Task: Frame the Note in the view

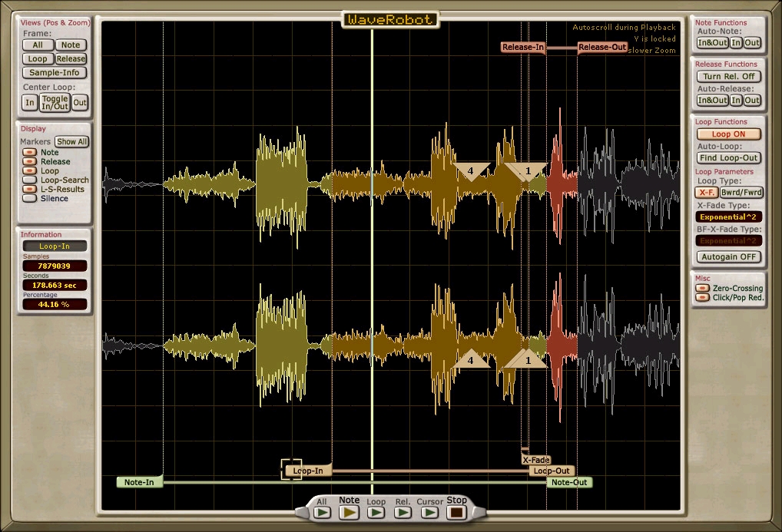Action: [71, 45]
